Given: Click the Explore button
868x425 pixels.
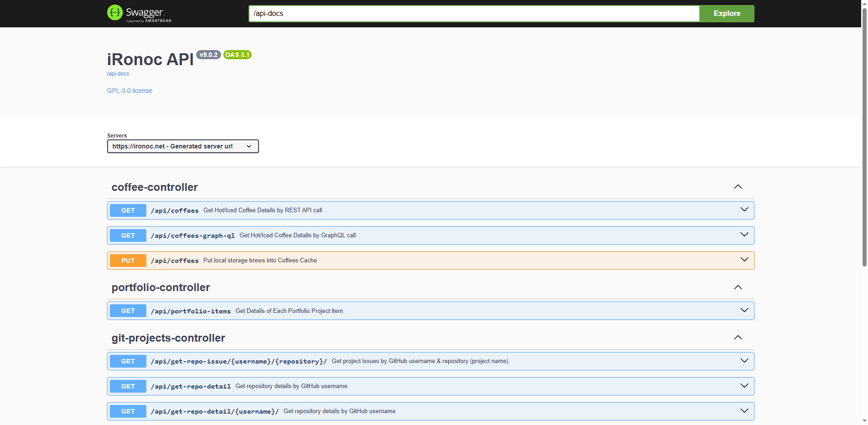Looking at the screenshot, I should click(726, 13).
